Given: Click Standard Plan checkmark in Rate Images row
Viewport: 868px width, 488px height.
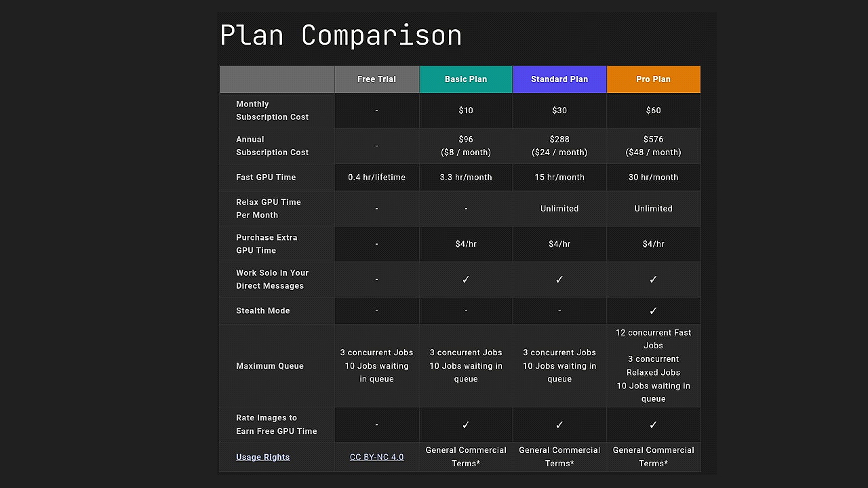Looking at the screenshot, I should [559, 424].
